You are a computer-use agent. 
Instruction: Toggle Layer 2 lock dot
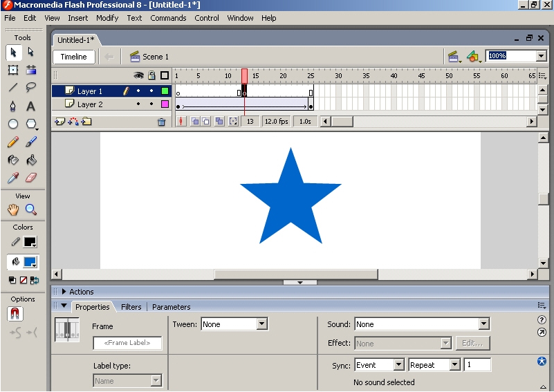coord(151,104)
